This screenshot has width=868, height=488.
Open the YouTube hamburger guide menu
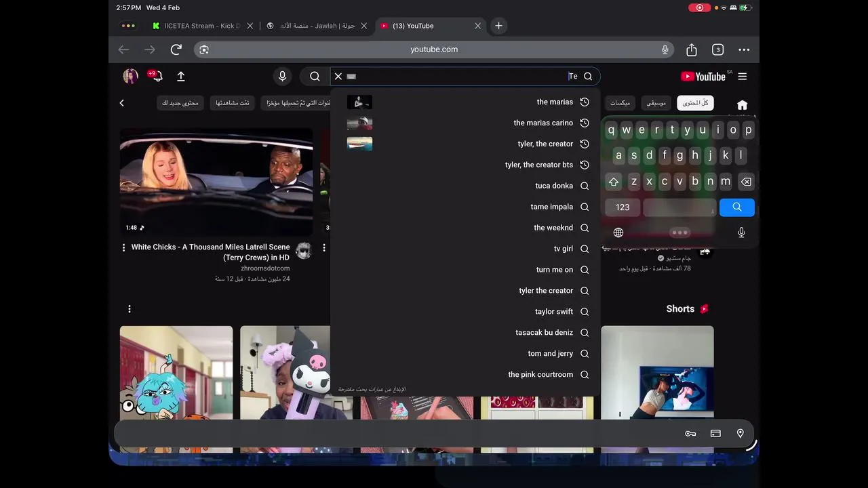tap(743, 77)
